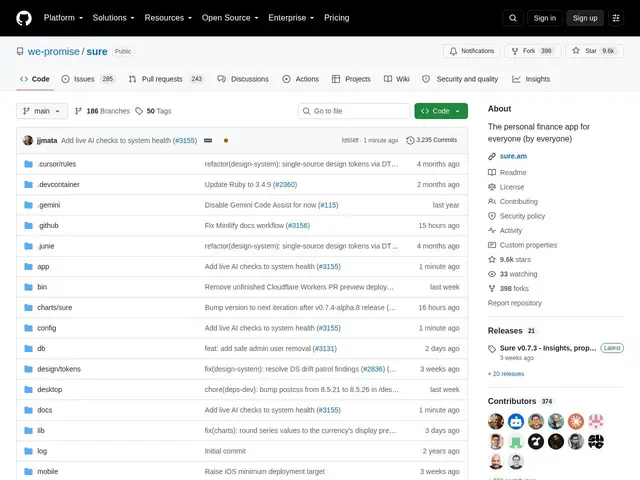Open the search magnifier icon in header

[x=513, y=18]
